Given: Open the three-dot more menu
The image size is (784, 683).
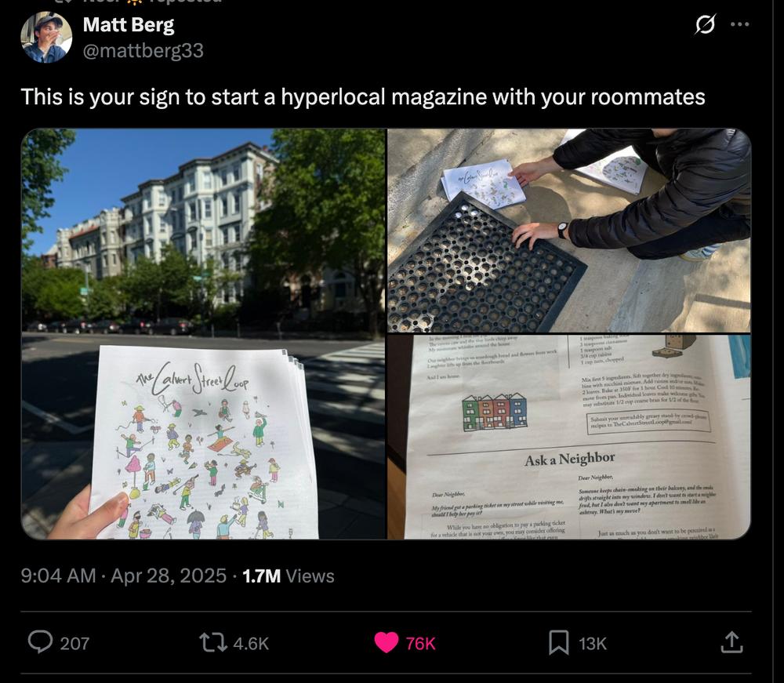Looking at the screenshot, I should pos(740,24).
